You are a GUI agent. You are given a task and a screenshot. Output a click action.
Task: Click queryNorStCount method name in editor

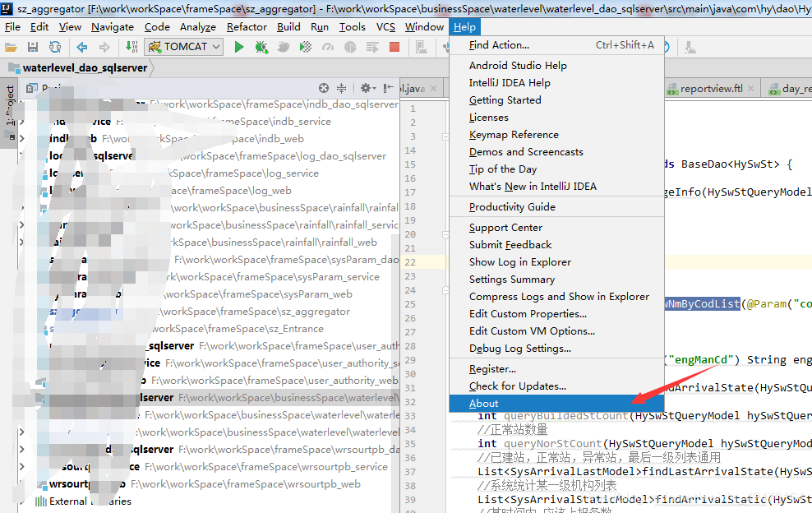click(x=552, y=444)
